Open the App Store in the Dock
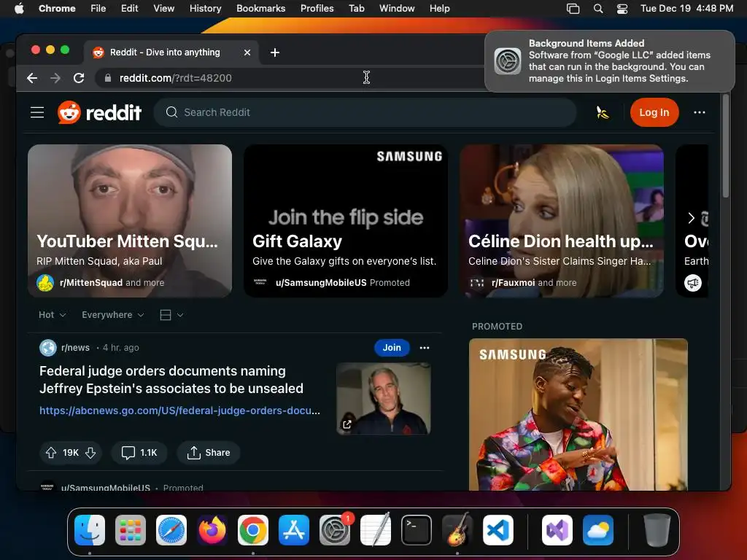Screen dimensions: 747x560 click(x=294, y=530)
